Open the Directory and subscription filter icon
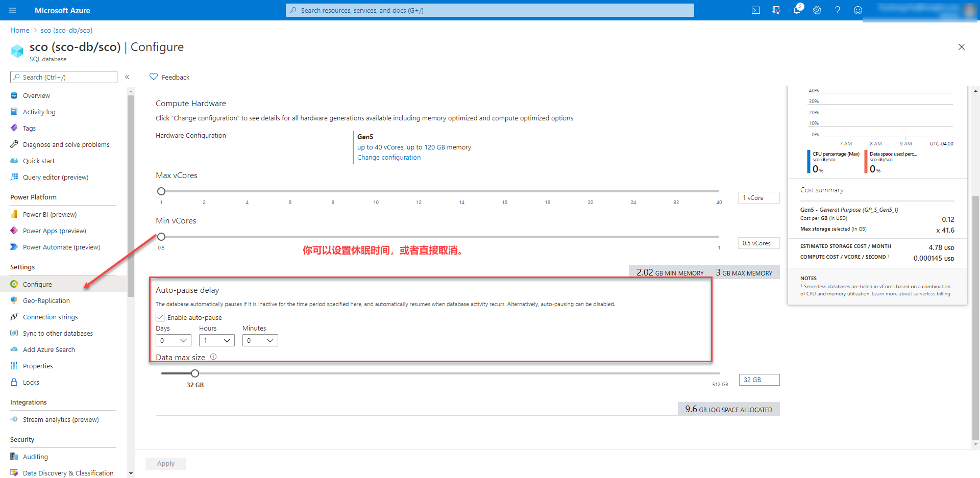Viewport: 980px width, 478px height. coord(776,10)
